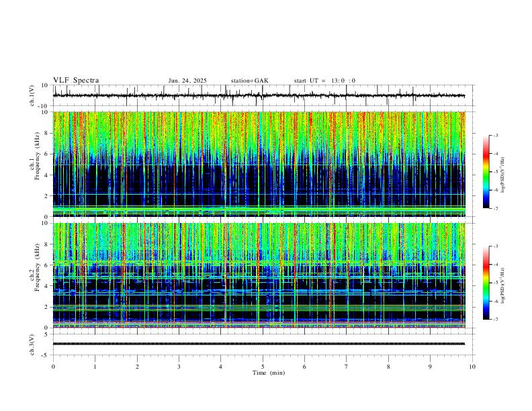Screen dimensions: 532x411
Task: Click the "-3" tick on ch.2 colorbar
Action: click(496, 246)
